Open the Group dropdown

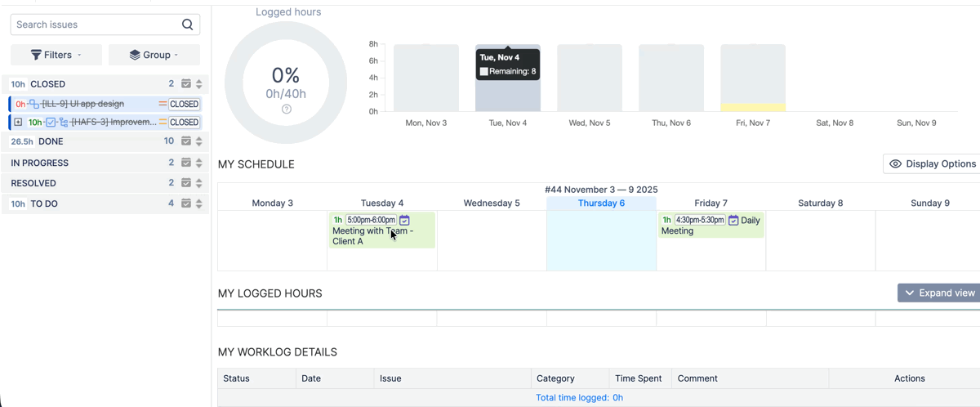pos(154,55)
